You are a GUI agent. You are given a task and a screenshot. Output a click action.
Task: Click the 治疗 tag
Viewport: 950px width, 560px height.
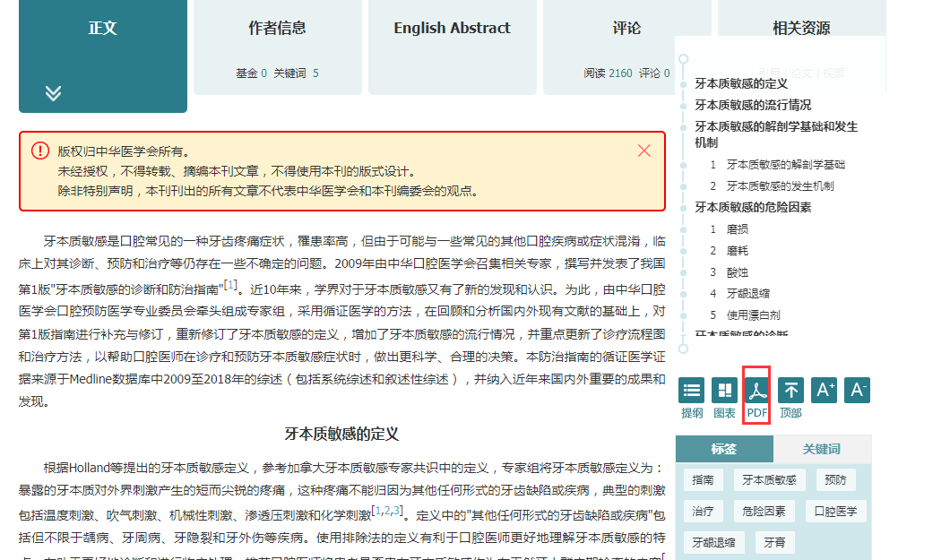click(703, 512)
